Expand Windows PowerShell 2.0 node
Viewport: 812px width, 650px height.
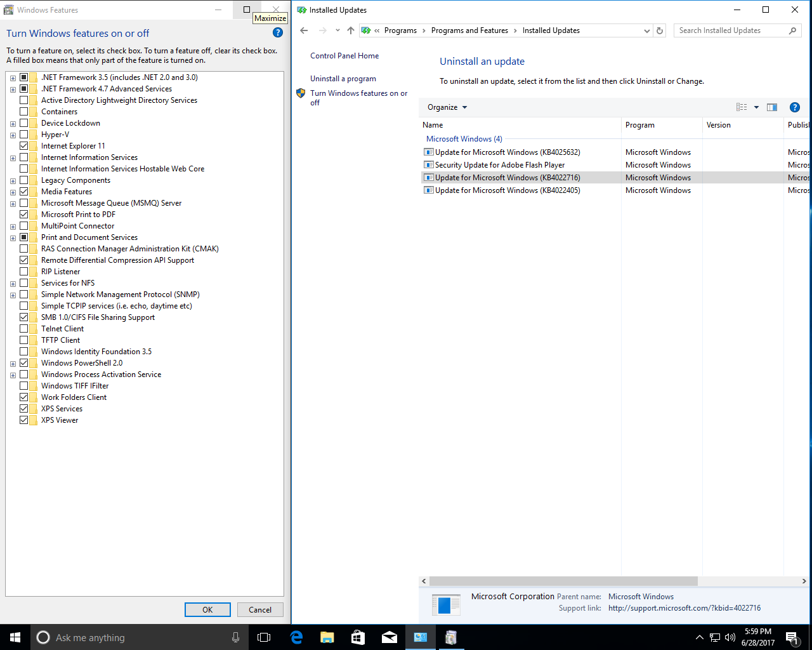(13, 364)
